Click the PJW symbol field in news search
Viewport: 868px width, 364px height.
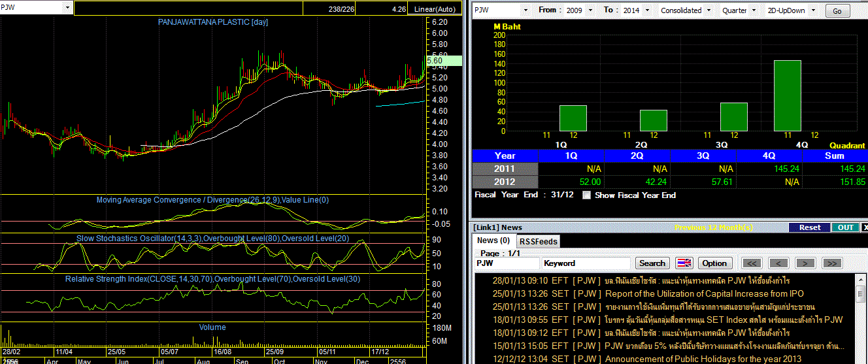click(x=507, y=263)
